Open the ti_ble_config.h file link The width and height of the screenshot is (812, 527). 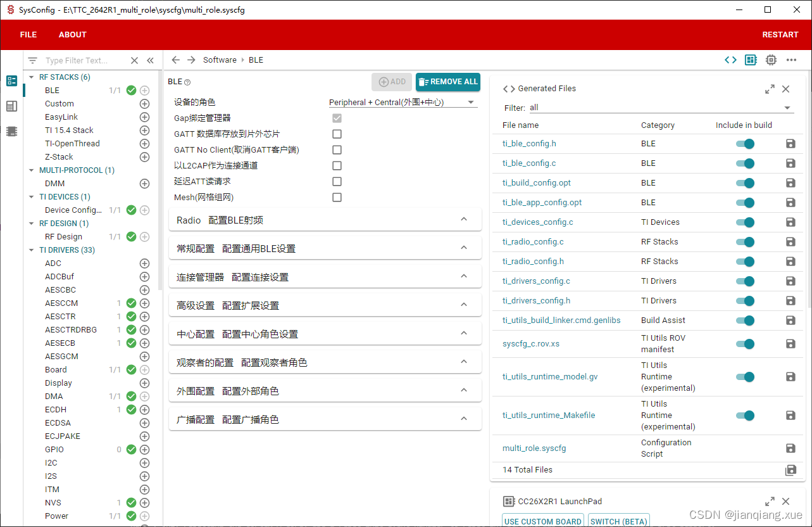click(529, 144)
